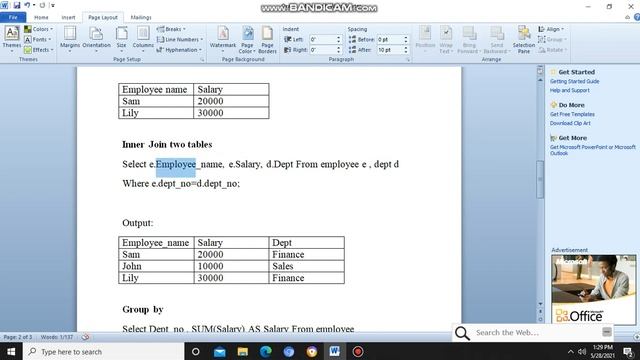Screen dimensions: 640x360
Task: Click the Sales cell in John's row
Action: 307,266
